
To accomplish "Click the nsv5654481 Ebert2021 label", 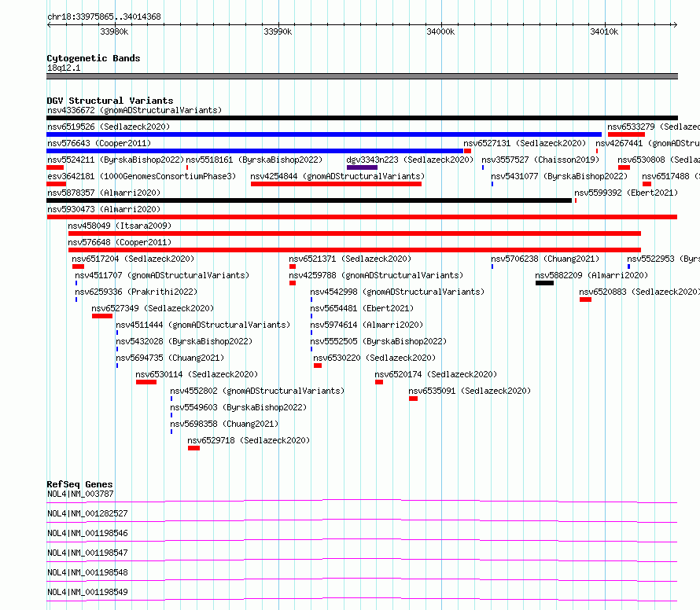I will coord(362,308).
